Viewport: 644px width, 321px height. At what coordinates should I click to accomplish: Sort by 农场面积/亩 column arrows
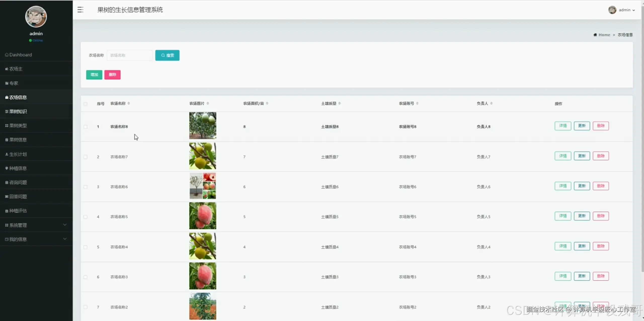coord(267,103)
